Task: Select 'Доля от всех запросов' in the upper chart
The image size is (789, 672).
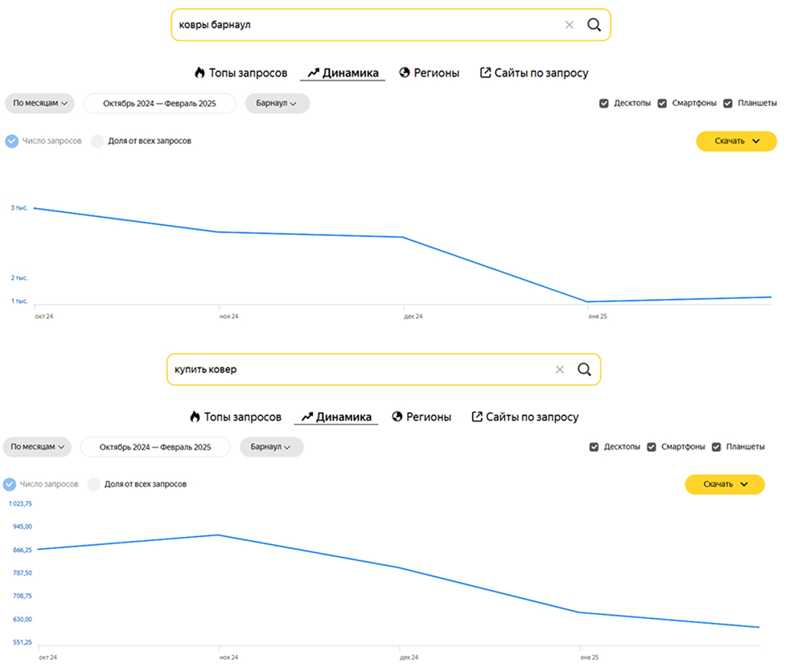Action: click(97, 141)
